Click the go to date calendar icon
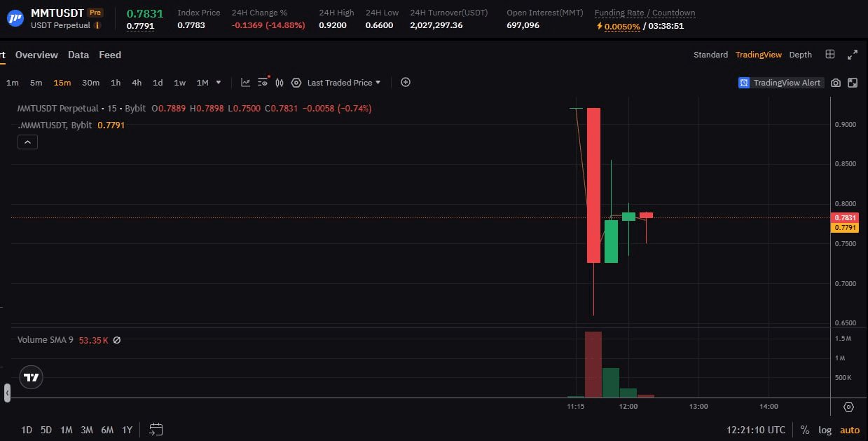 point(156,429)
